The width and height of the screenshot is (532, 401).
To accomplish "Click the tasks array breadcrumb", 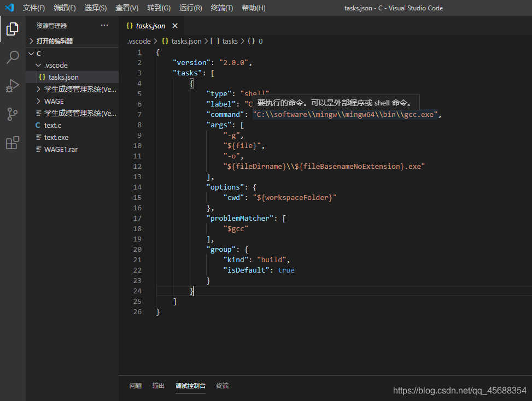I will [x=230, y=41].
